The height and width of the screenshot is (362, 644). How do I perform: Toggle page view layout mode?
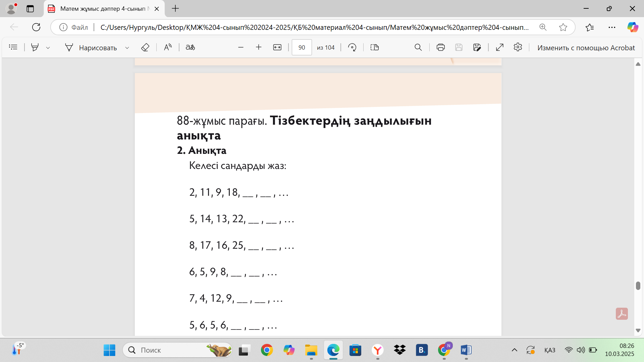pyautogui.click(x=374, y=47)
